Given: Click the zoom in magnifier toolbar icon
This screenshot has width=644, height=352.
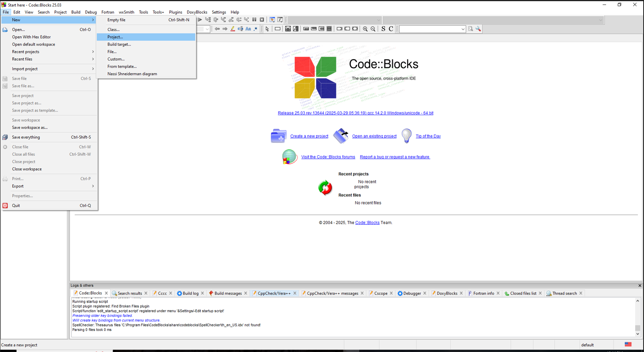Looking at the screenshot, I should 365,29.
